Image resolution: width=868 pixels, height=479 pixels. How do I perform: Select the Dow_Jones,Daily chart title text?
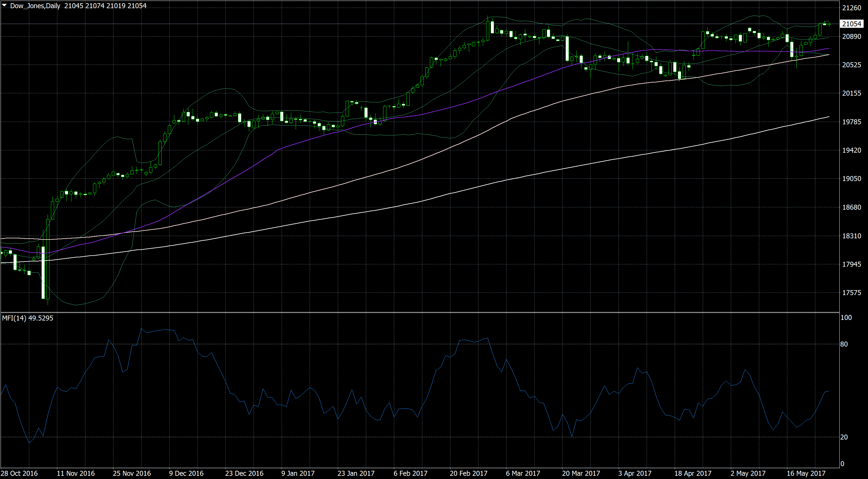[35, 6]
